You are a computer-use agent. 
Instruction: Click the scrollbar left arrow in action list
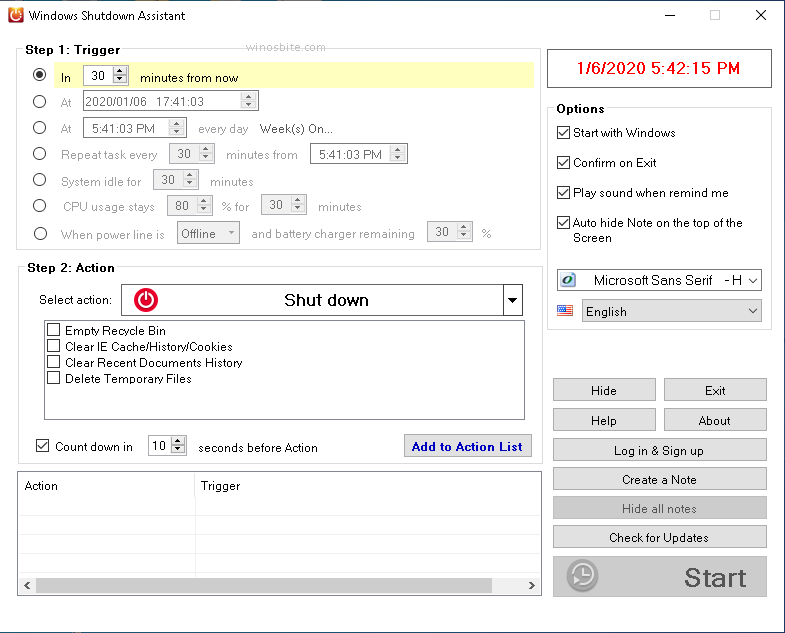pyautogui.click(x=27, y=585)
